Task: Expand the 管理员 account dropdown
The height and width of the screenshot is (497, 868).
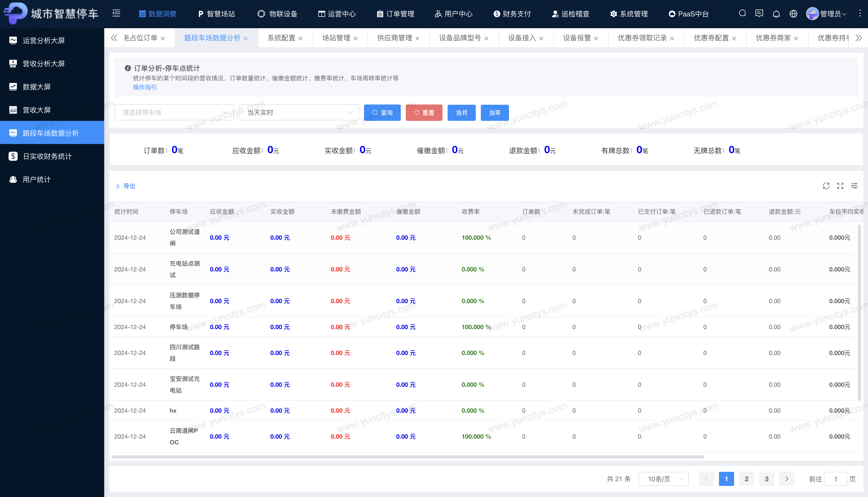Action: 833,14
